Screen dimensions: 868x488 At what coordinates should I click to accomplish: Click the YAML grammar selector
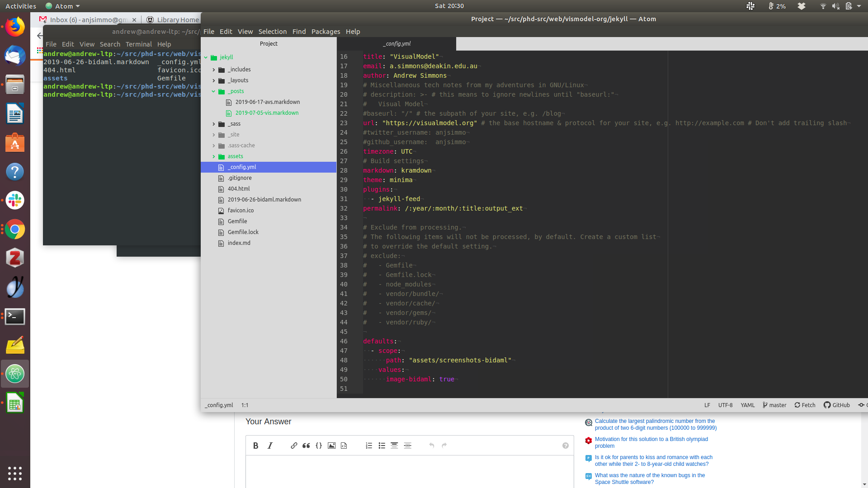click(x=747, y=405)
